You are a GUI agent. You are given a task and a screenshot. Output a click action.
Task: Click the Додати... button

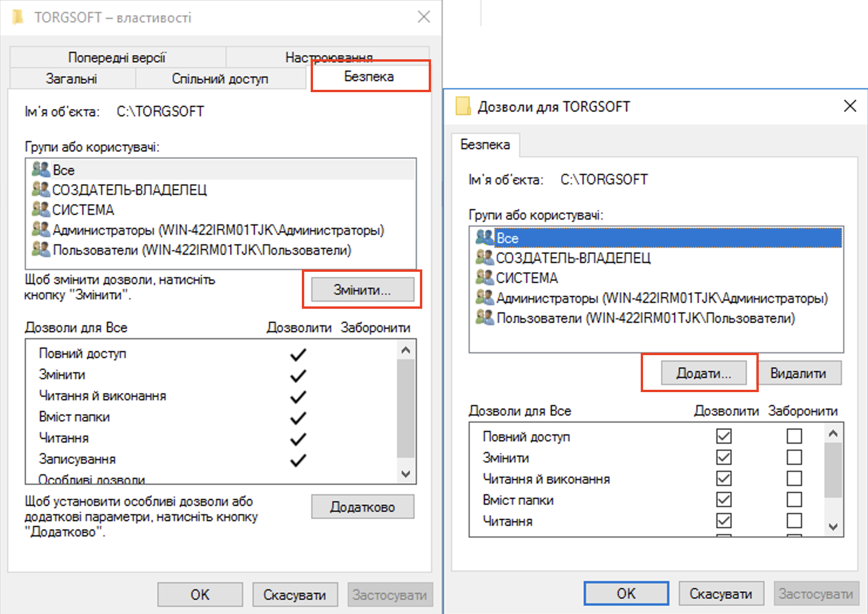click(x=704, y=373)
